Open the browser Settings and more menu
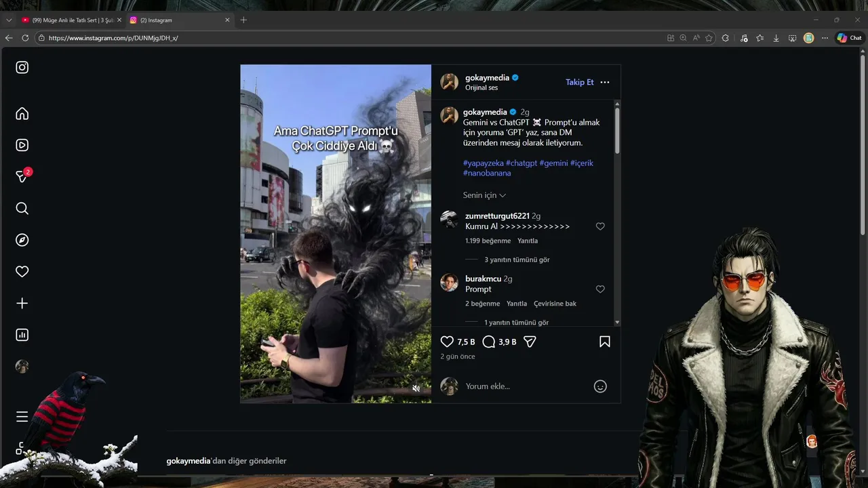 pyautogui.click(x=825, y=38)
